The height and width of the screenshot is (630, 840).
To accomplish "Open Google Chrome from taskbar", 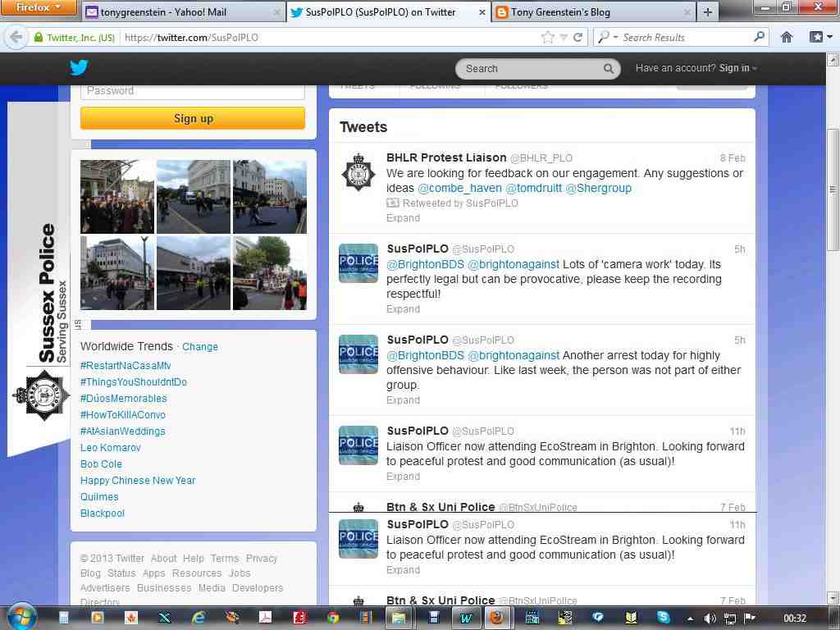I will click(x=333, y=618).
